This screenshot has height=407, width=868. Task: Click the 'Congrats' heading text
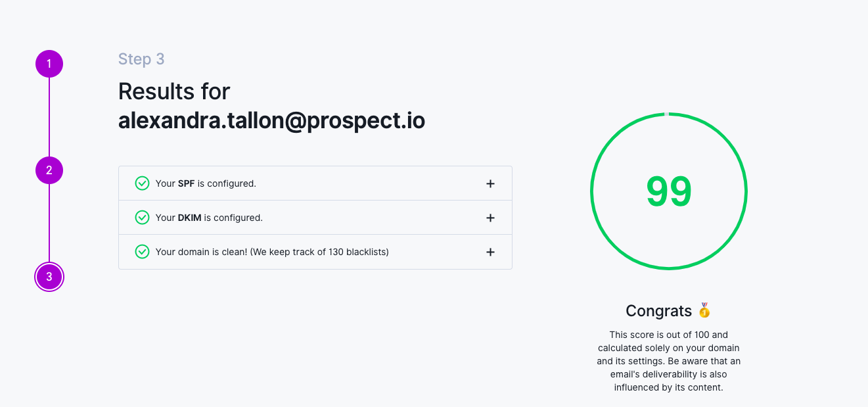pyautogui.click(x=659, y=310)
